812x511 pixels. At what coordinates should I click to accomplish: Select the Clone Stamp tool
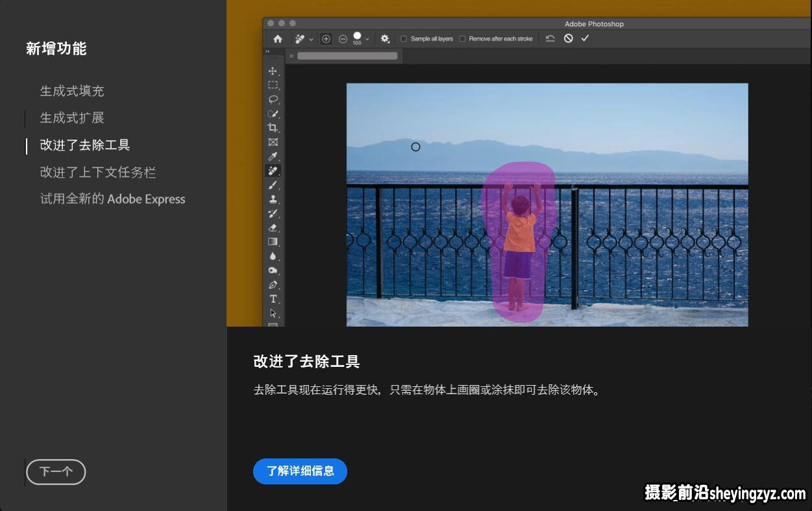pos(273,199)
